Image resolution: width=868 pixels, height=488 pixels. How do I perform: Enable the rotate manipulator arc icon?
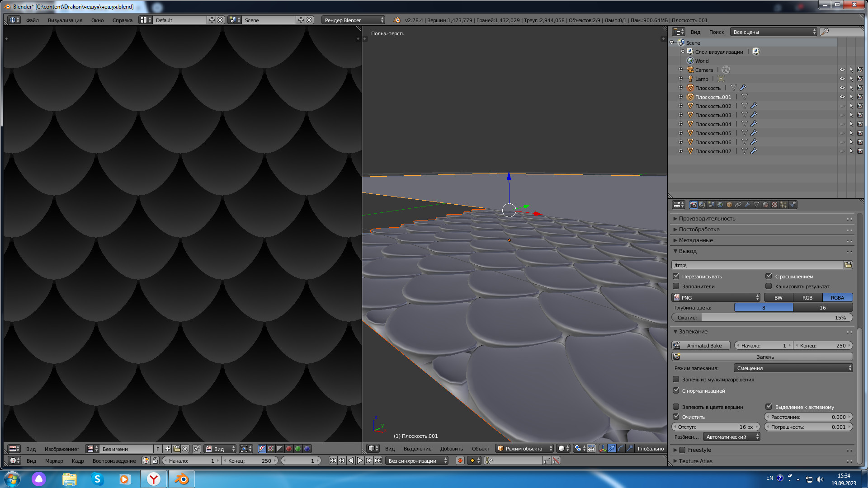pos(621,448)
